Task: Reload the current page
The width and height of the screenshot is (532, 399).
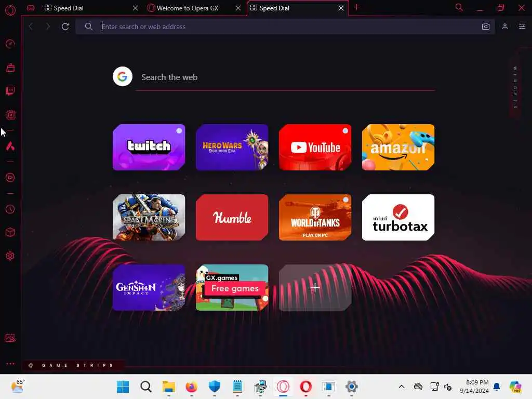Action: tap(65, 26)
